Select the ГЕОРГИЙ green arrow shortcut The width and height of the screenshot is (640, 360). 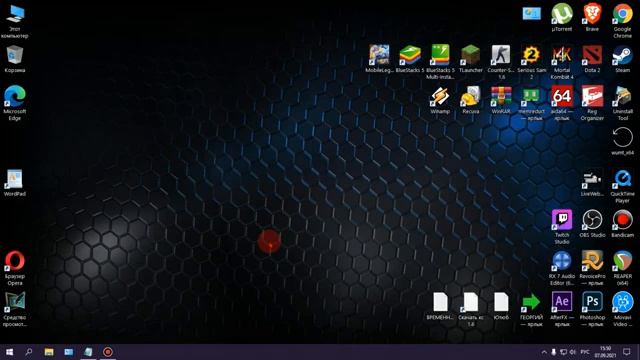coord(531,309)
